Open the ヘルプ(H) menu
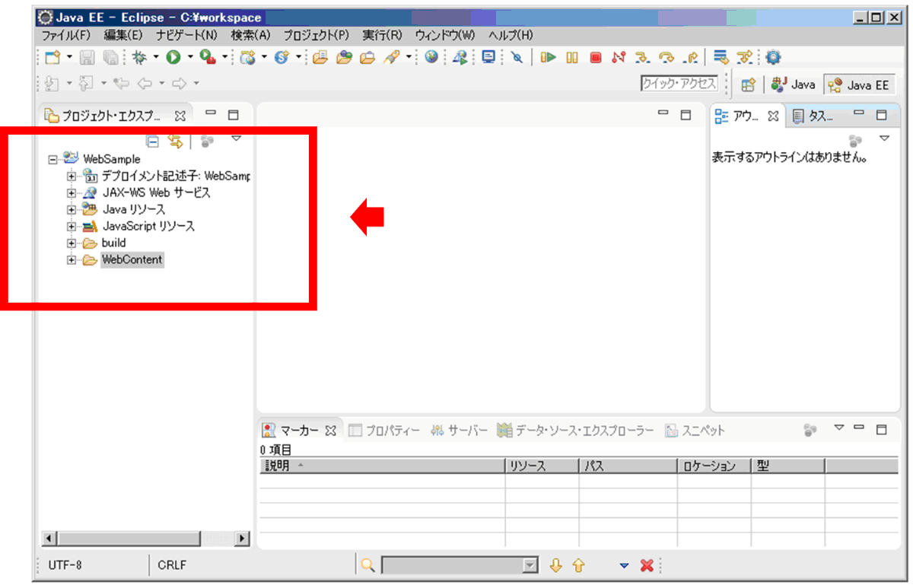Image resolution: width=913 pixels, height=588 pixels. [511, 36]
